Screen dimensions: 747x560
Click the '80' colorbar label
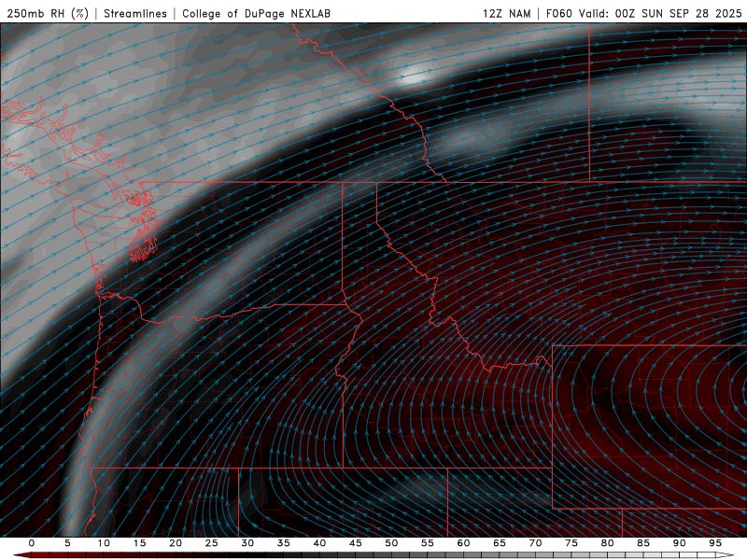pos(607,543)
